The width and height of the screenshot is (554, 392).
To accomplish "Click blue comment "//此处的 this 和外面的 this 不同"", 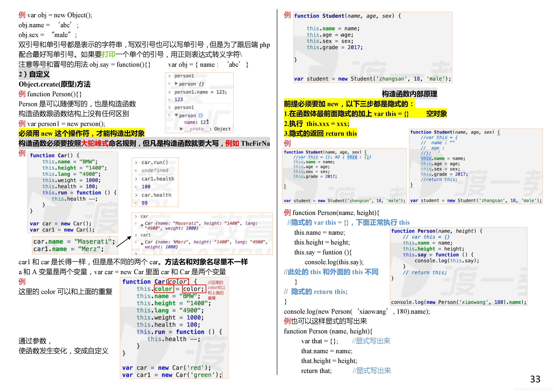I will point(331,272).
